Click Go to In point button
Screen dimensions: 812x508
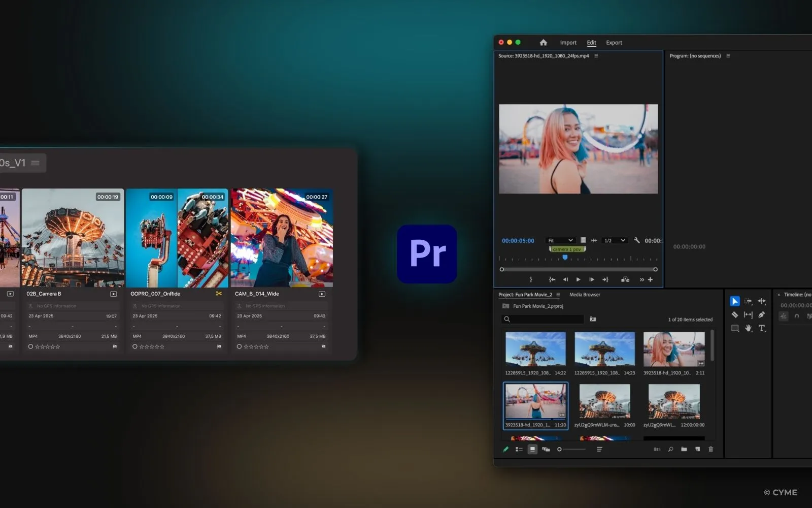(552, 279)
